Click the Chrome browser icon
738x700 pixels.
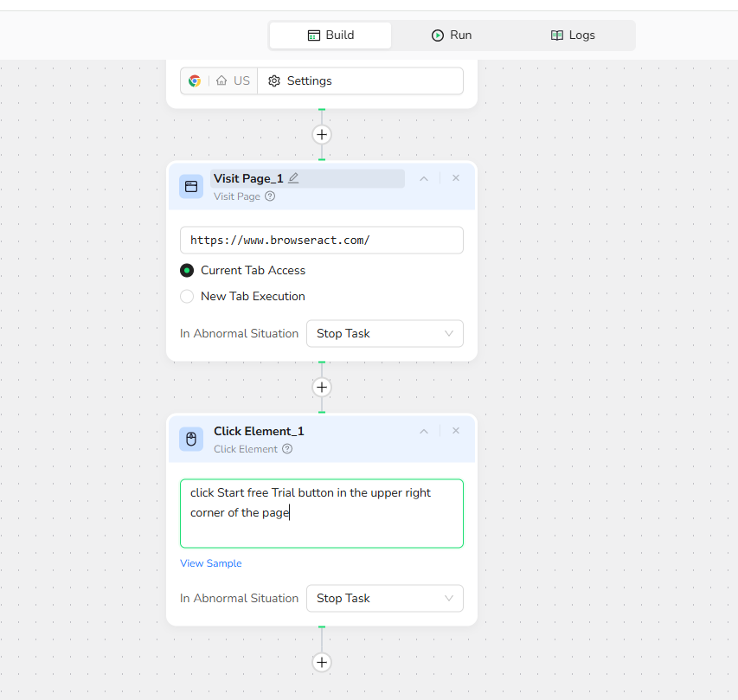tap(195, 80)
